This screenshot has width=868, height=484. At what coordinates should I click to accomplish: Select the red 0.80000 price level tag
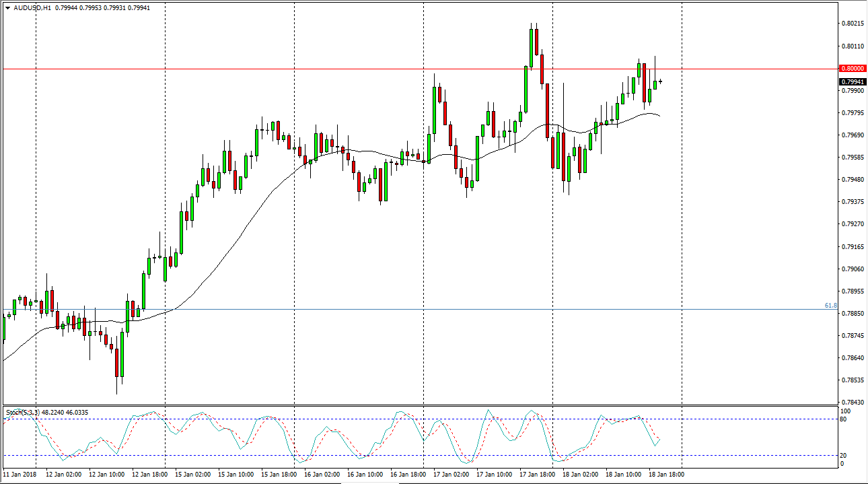853,69
